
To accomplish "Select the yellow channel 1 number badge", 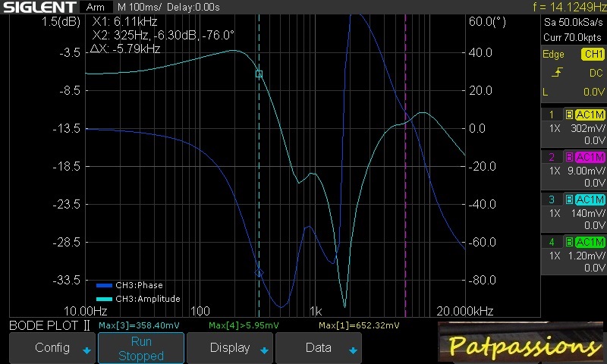I will click(x=552, y=115).
